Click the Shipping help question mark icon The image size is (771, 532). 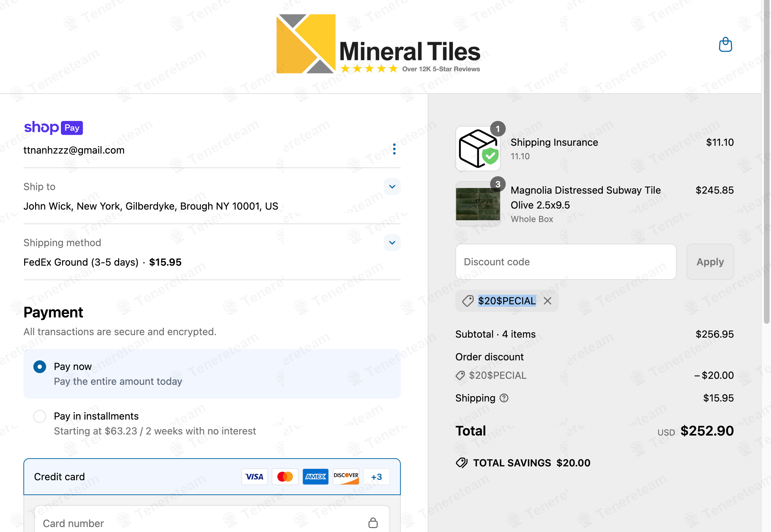(504, 398)
